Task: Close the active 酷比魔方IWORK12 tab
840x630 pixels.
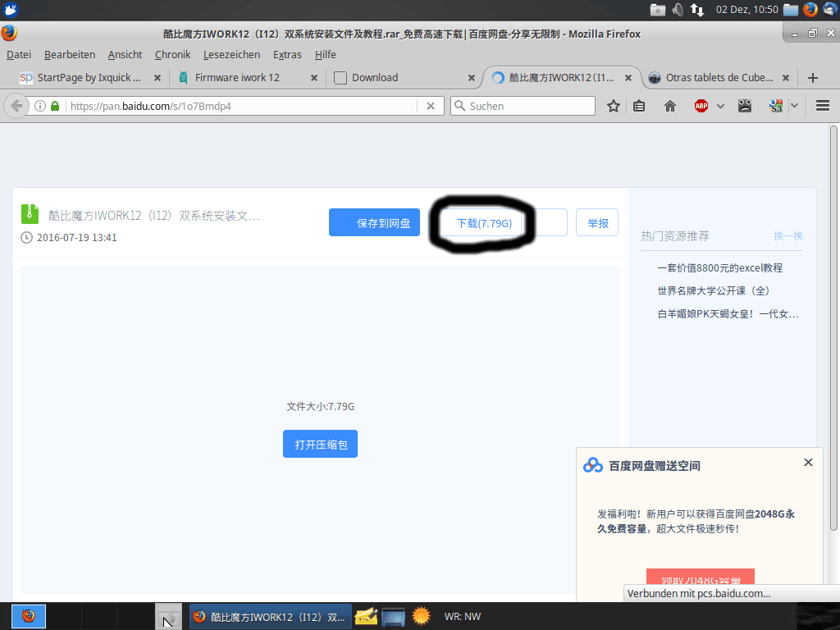Action: click(x=628, y=78)
